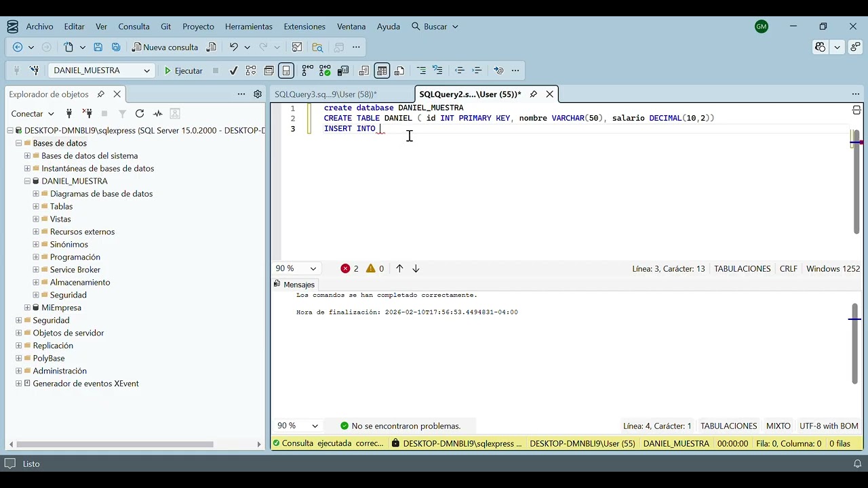Toggle the pin on SQLQuery2 tab
868x488 pixels.
(533, 94)
